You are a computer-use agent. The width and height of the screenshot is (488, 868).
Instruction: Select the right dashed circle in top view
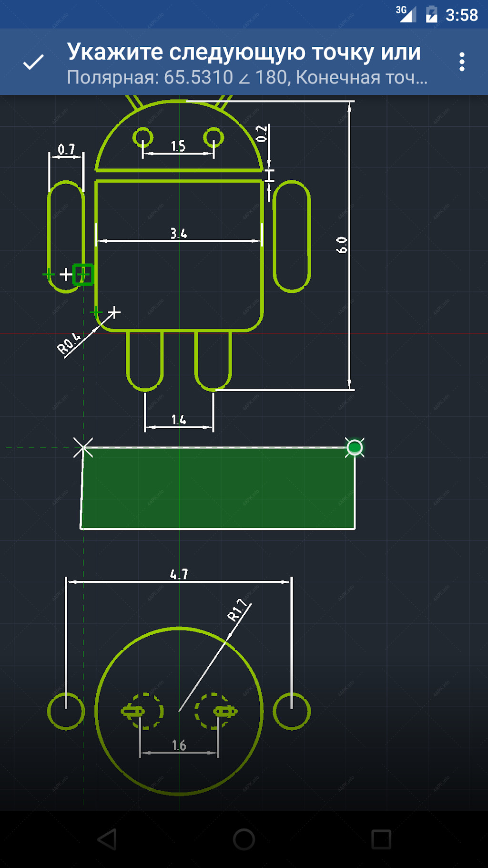tap(213, 711)
